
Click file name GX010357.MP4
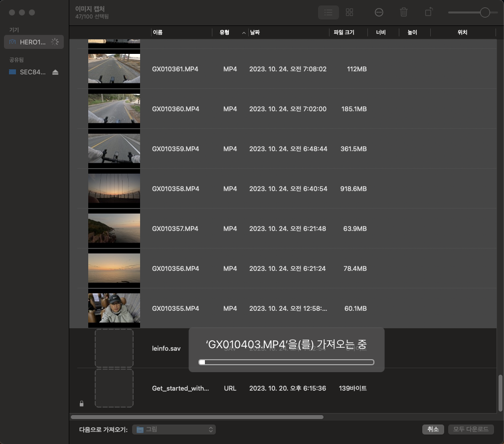tap(175, 228)
